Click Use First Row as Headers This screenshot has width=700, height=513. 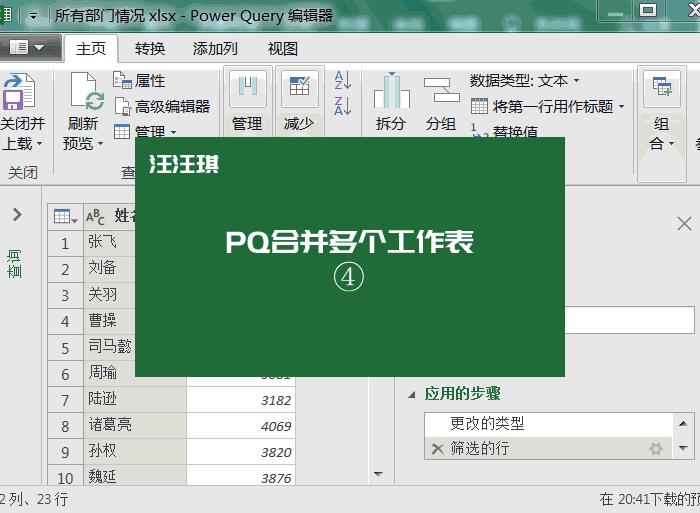pos(542,106)
